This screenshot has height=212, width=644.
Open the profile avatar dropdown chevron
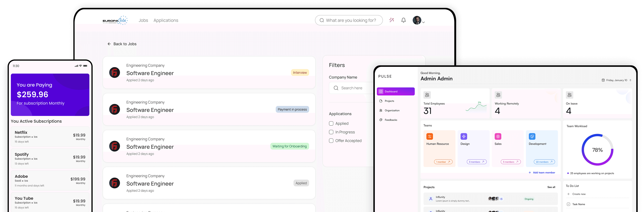(423, 22)
